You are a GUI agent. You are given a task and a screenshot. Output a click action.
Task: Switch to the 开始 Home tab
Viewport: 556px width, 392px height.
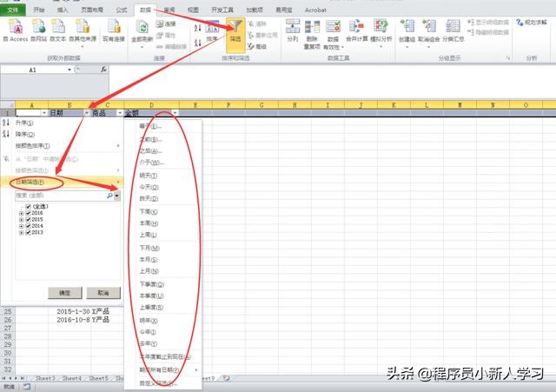click(x=39, y=10)
